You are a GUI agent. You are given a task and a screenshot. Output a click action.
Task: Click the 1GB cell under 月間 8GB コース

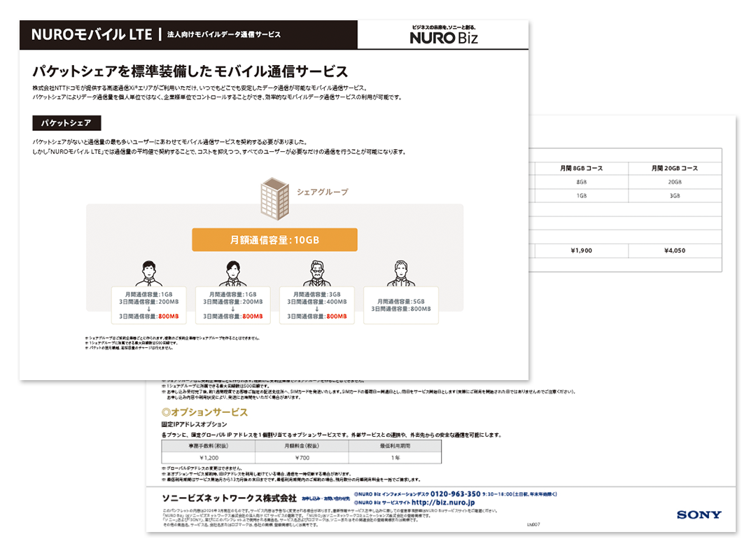coord(582,196)
